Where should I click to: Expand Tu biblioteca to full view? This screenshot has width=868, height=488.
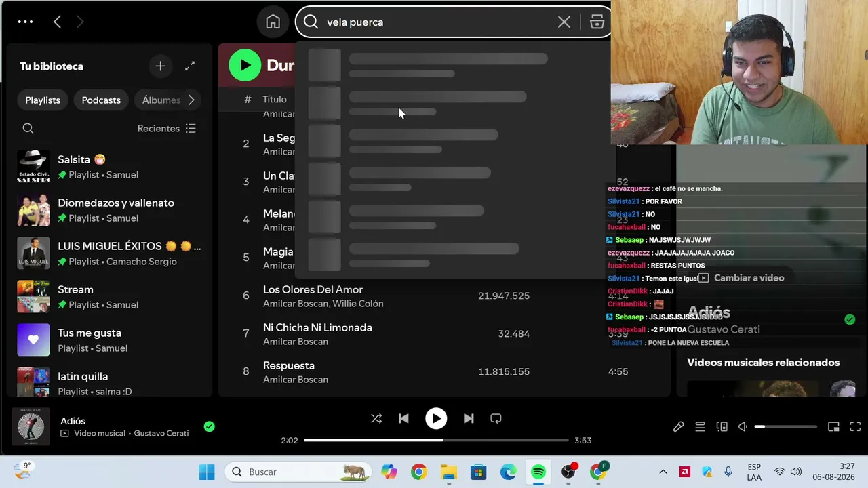tap(190, 66)
